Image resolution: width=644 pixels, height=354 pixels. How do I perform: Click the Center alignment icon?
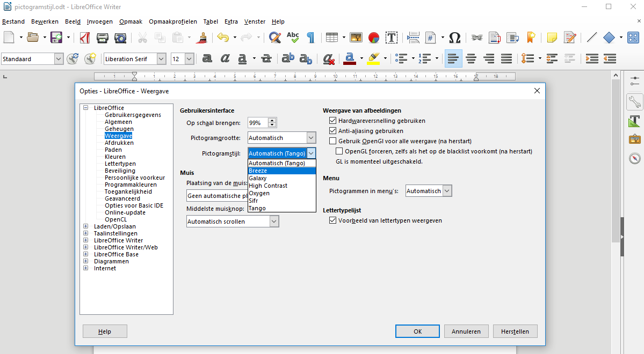[471, 58]
